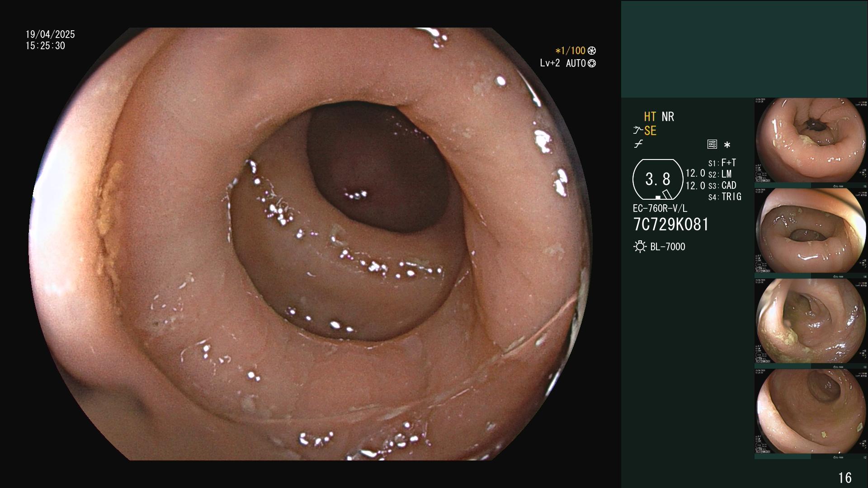The width and height of the screenshot is (868, 488).
Task: Click the image counter 16
Action: [844, 478]
